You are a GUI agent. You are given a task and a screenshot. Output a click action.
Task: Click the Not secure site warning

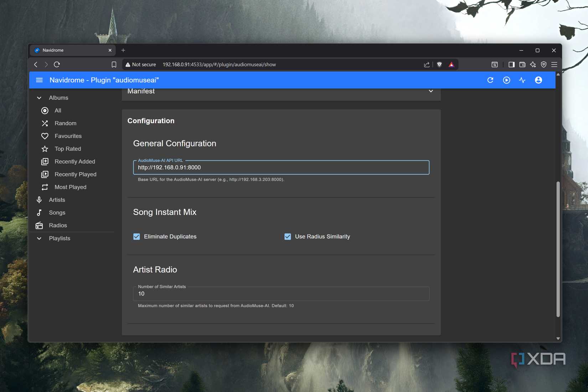click(x=141, y=65)
